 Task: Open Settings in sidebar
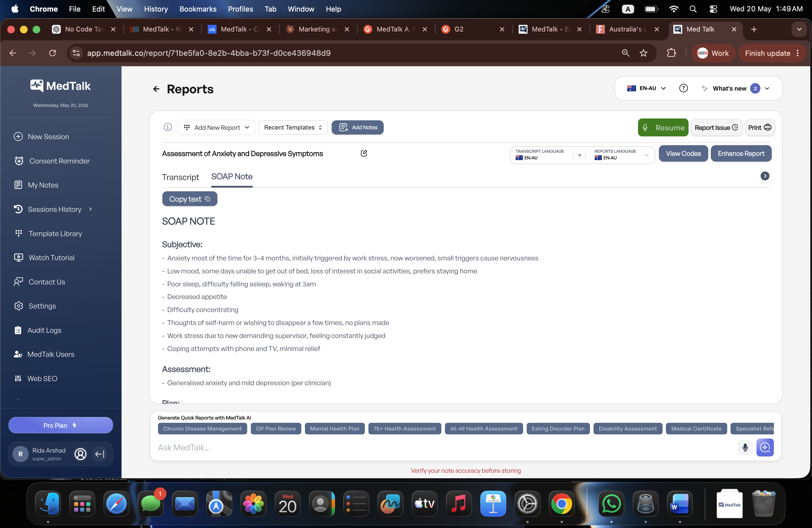(35, 306)
